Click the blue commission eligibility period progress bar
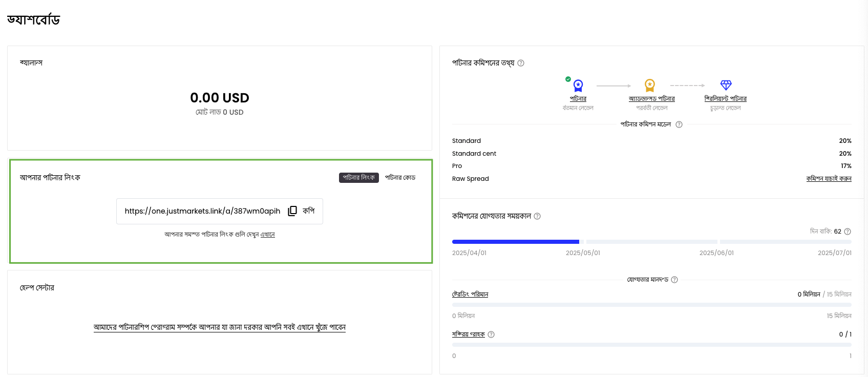868x377 pixels. [516, 242]
